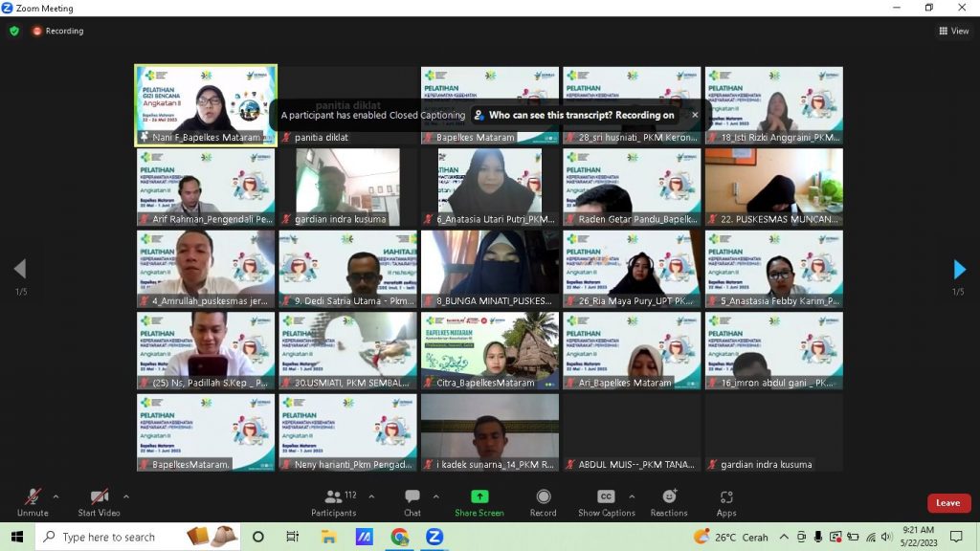Toggle Show Captions
980x551 pixels.
pos(606,503)
